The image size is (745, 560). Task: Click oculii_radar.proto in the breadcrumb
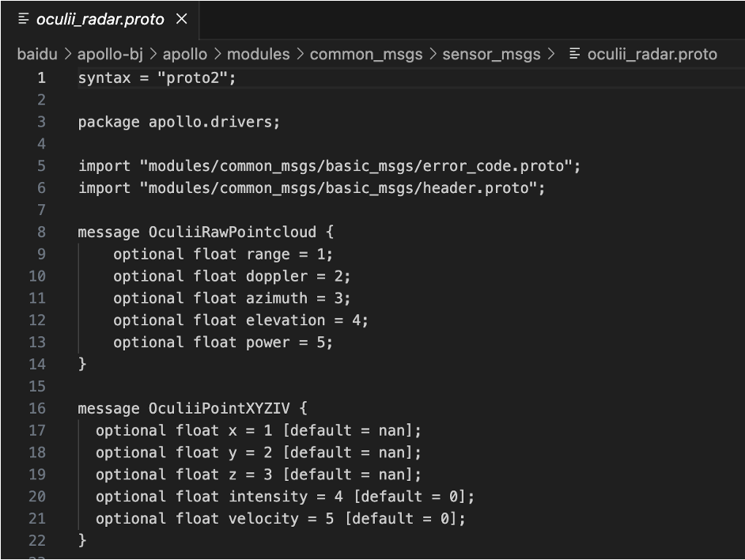pyautogui.click(x=652, y=55)
